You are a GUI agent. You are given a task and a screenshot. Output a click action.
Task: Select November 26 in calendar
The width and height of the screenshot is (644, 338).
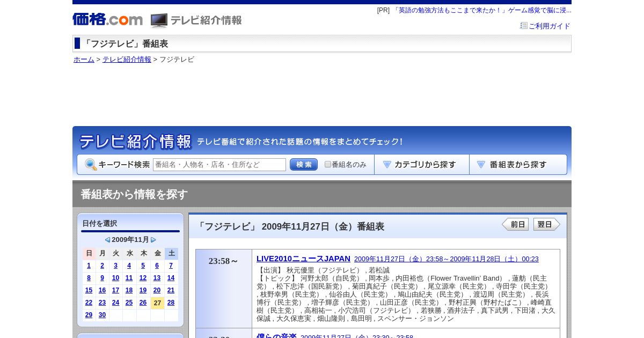[x=143, y=303]
